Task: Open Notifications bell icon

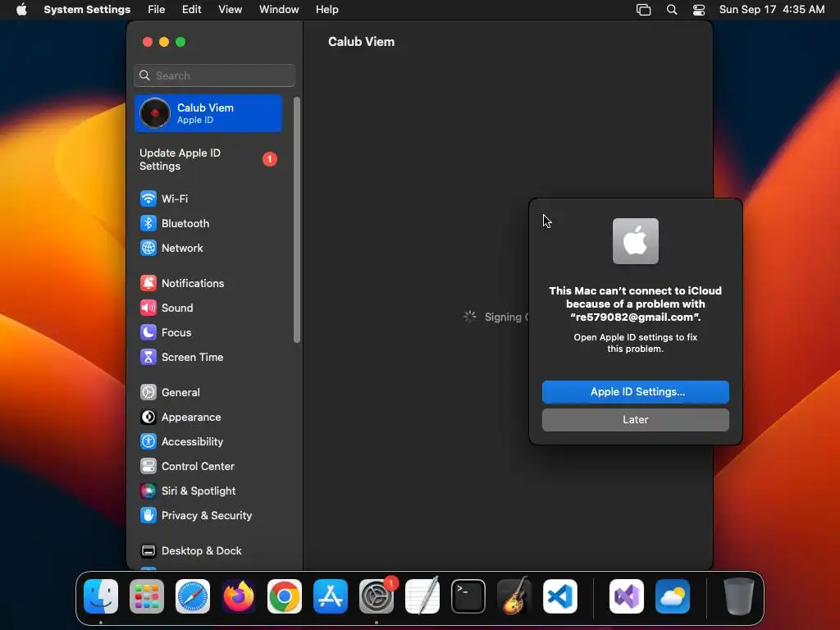Action: coord(148,283)
